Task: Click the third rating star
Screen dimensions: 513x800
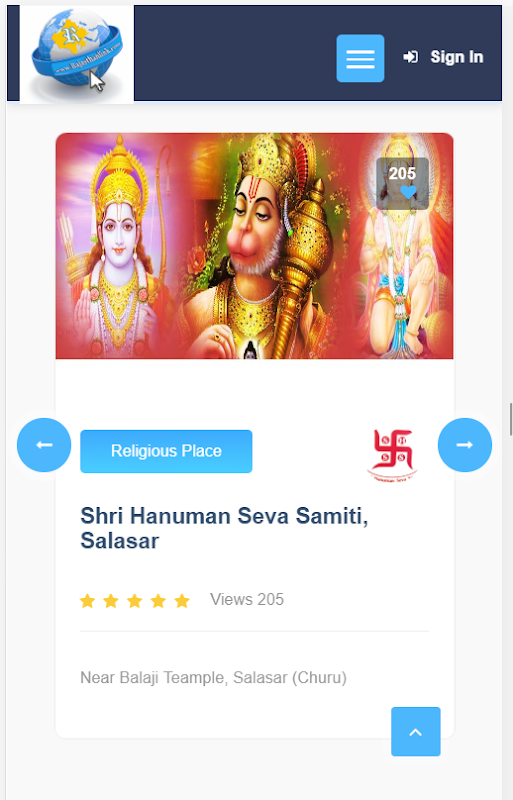Action: coord(135,601)
